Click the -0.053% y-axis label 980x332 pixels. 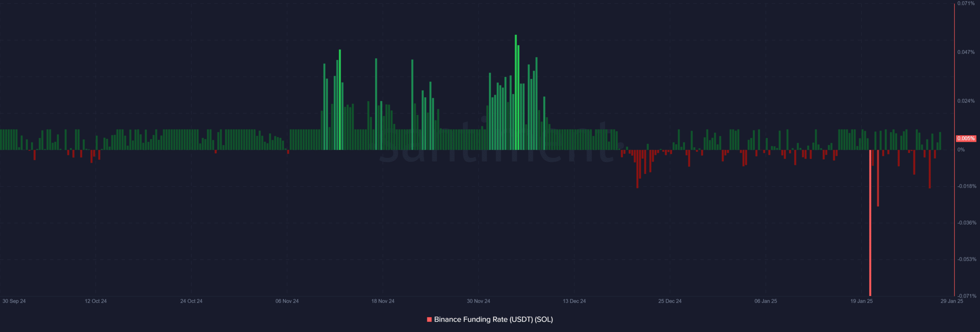[x=967, y=259]
